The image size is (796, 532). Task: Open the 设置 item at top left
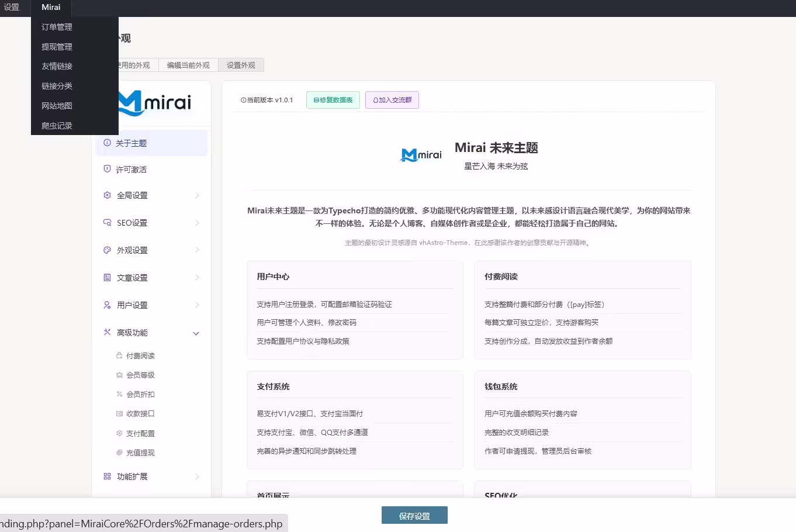coord(12,7)
